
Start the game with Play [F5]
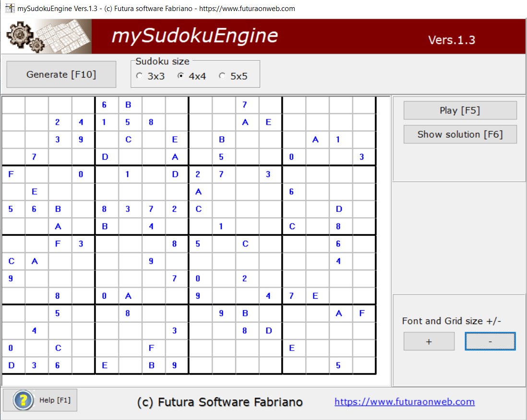coord(460,110)
